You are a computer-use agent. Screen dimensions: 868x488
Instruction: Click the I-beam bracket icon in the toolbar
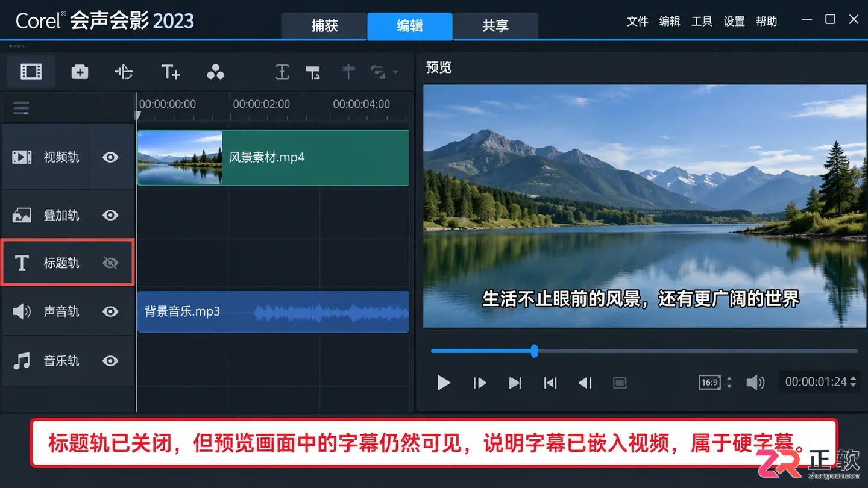pyautogui.click(x=282, y=72)
